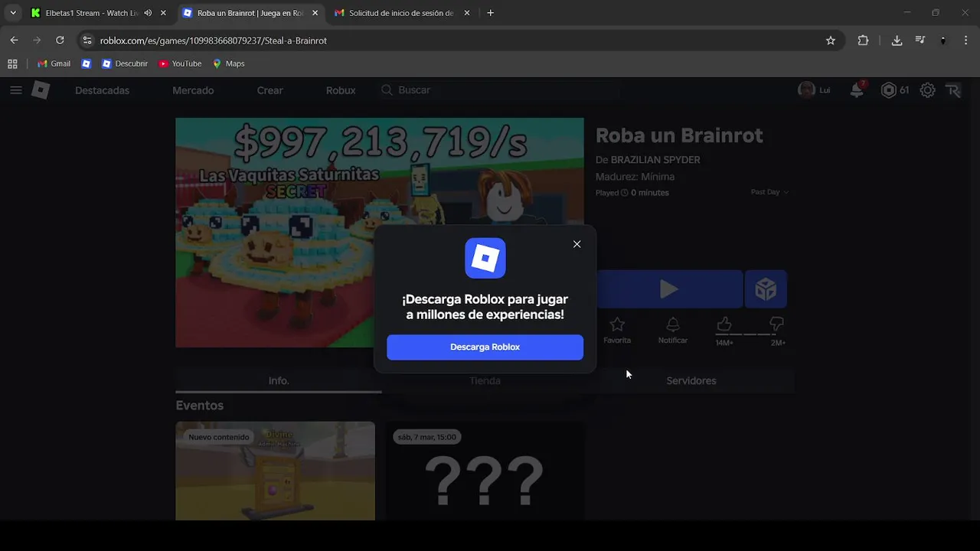
Task: Click the browser address bar URL
Action: 214,41
